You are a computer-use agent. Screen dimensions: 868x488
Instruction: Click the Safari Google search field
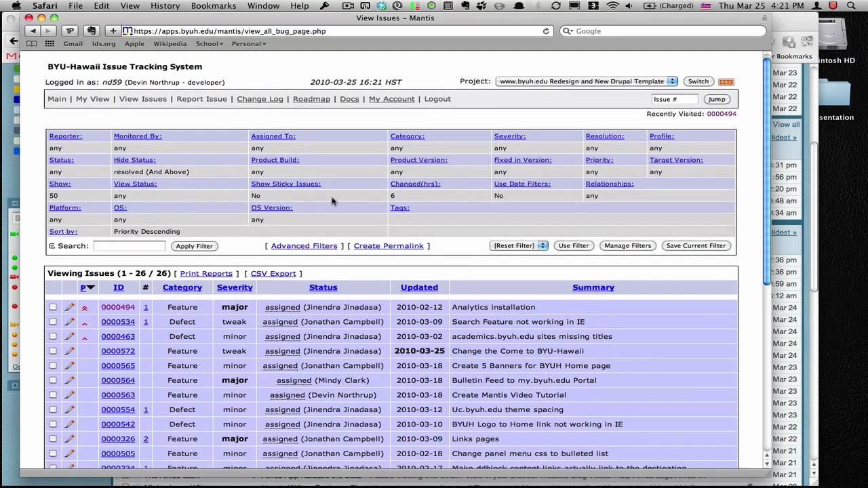[x=663, y=31]
